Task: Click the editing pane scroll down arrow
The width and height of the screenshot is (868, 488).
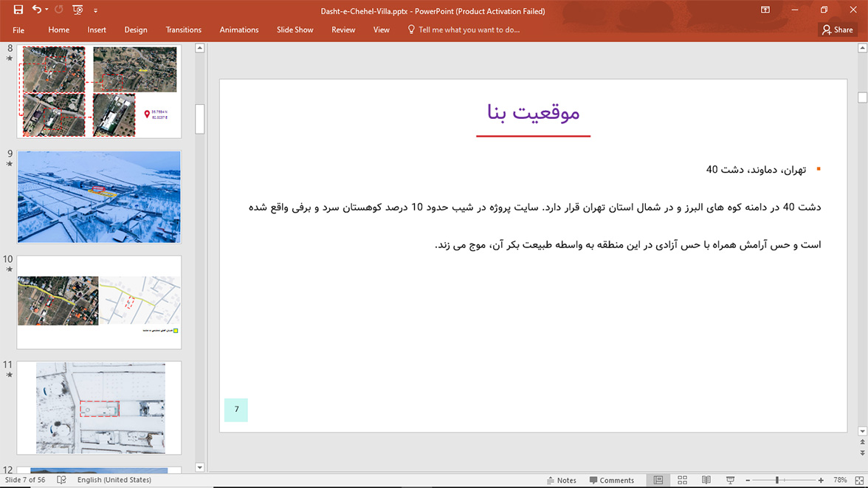Action: tap(862, 431)
